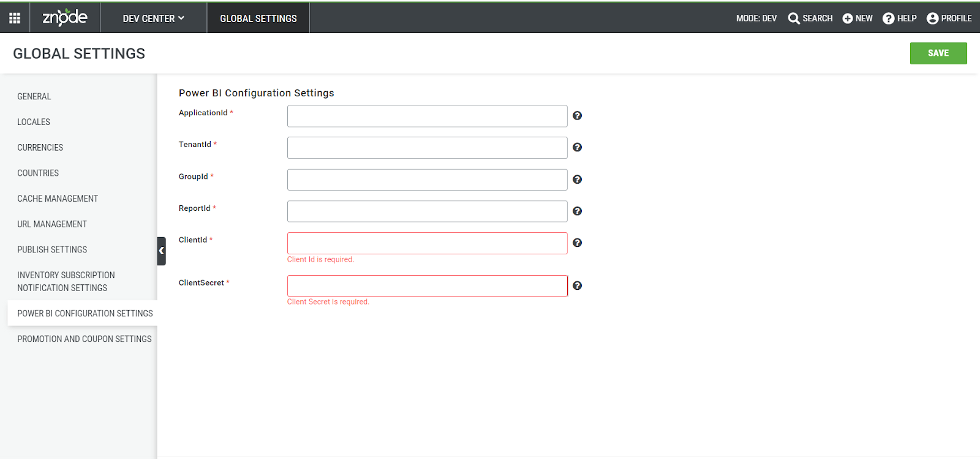Click 'Client Secret is required.' error text
This screenshot has width=980, height=459.
pos(328,302)
